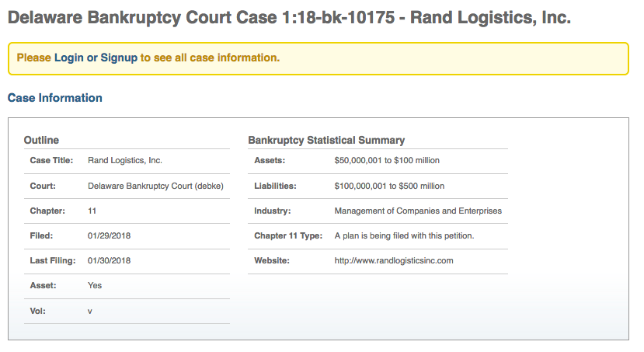Open the Signup link in banner
This screenshot has width=644, height=352.
119,58
